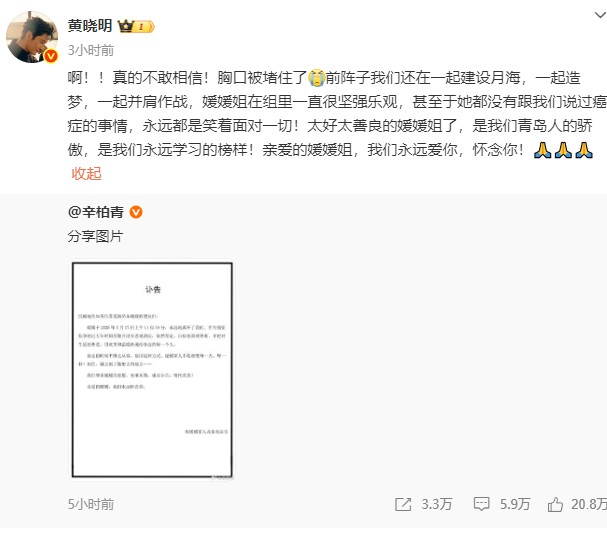Click the 黄晓明 username
607x538 pixels.
click(x=90, y=26)
